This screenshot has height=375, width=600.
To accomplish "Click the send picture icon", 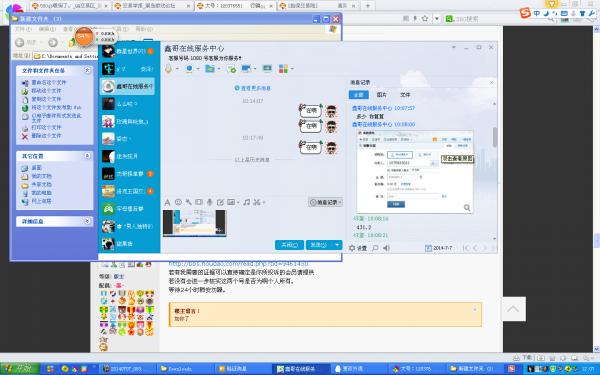I will 231,202.
